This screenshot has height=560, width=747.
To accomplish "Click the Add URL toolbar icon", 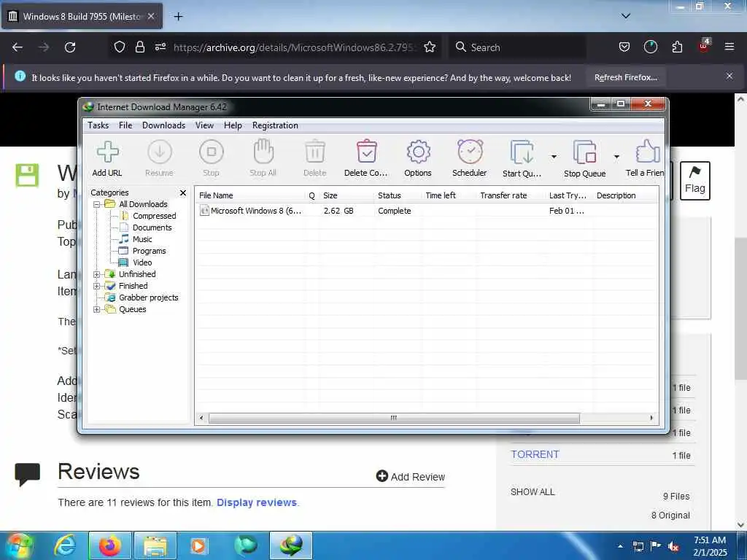I will pos(108,152).
